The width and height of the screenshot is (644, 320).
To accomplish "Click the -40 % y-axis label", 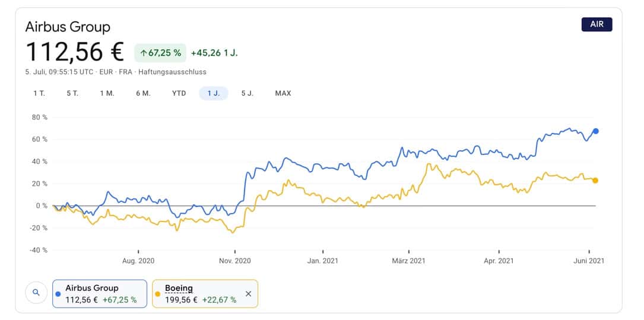I will pyautogui.click(x=38, y=250).
